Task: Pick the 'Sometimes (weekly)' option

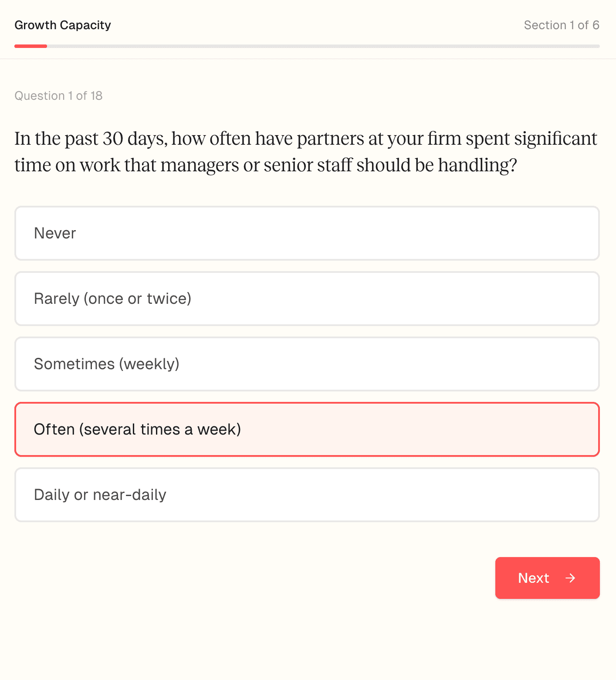Action: [x=307, y=364]
